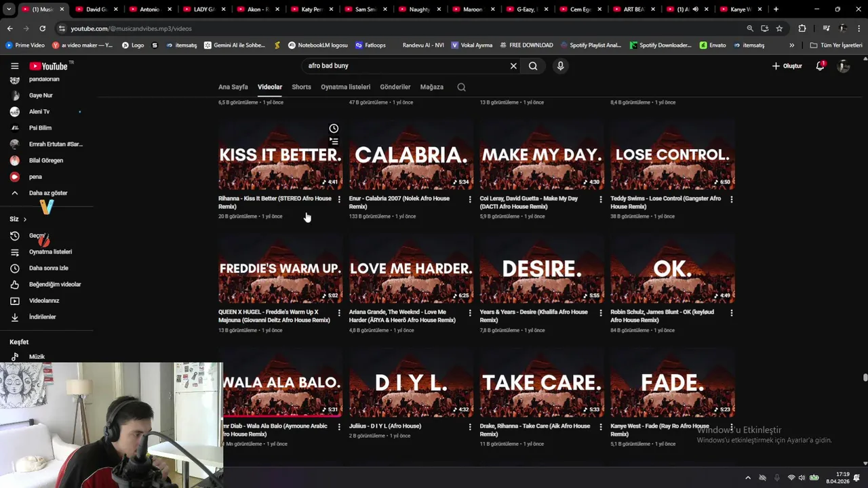Open options menu for Calabria 2007 video
The image size is (868, 488).
[470, 199]
